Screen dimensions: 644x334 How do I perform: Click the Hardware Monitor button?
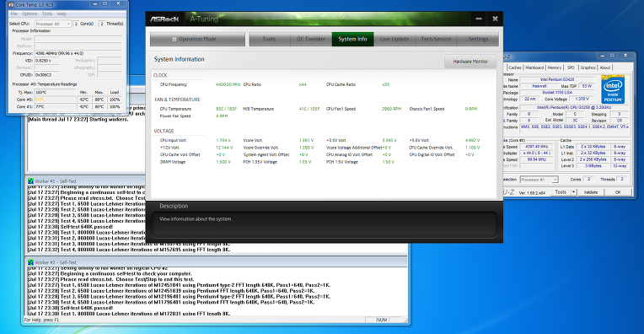pos(470,62)
